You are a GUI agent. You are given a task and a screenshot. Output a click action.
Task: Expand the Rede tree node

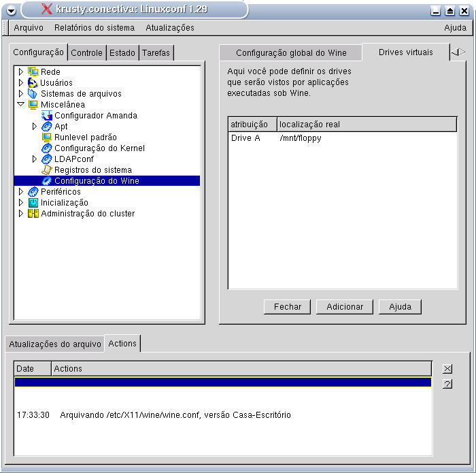pyautogui.click(x=20, y=71)
